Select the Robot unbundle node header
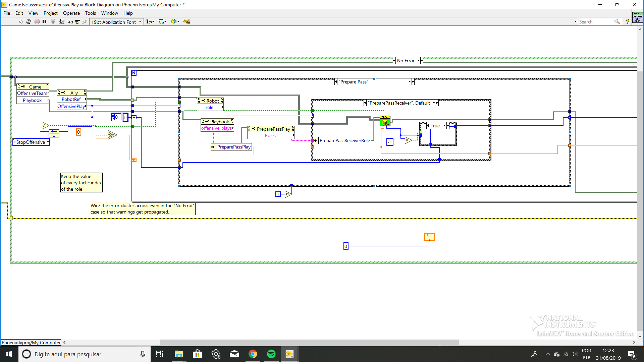The width and height of the screenshot is (644, 362). (210, 101)
